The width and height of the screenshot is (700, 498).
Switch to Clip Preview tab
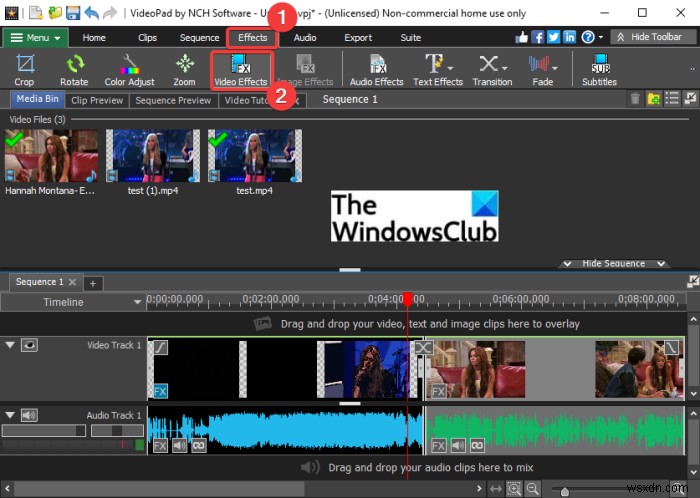[97, 100]
